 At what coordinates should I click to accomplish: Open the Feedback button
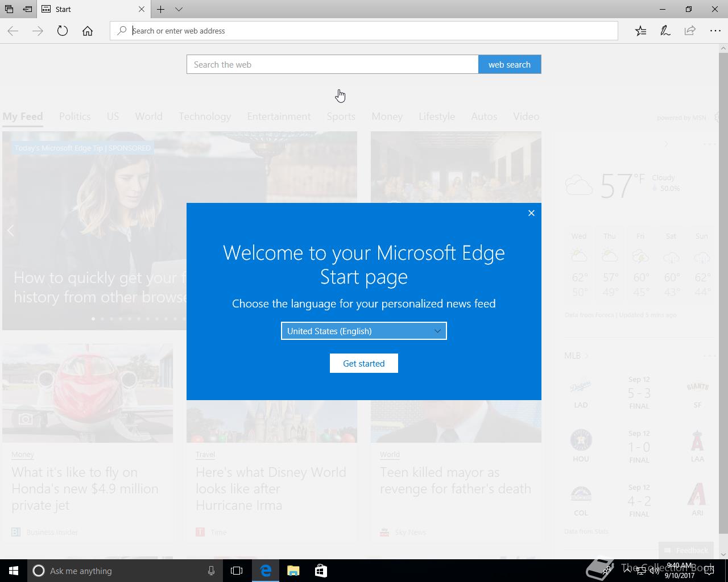pos(686,550)
